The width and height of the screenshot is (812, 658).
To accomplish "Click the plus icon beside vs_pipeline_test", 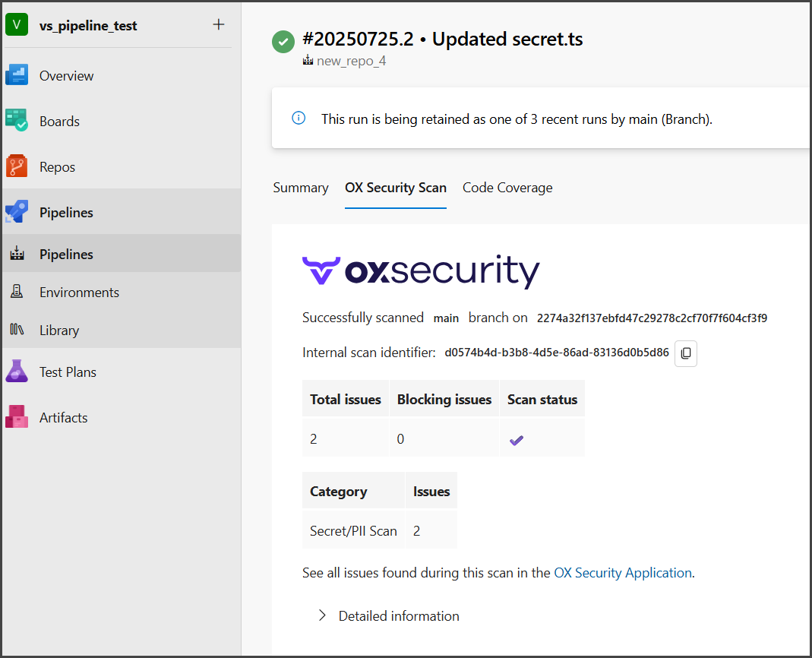I will tap(219, 25).
